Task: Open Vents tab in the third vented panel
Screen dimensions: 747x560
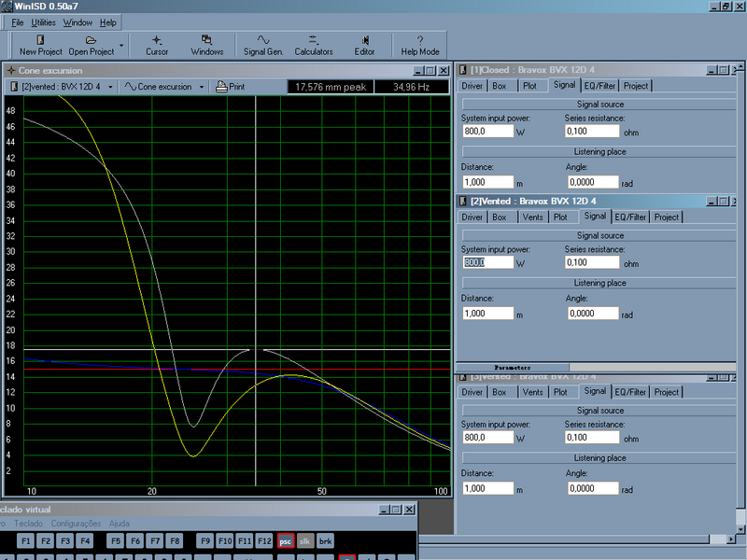Action: click(532, 392)
